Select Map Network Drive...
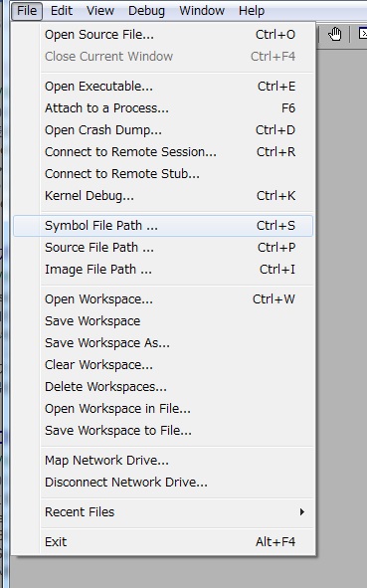 tap(163, 460)
